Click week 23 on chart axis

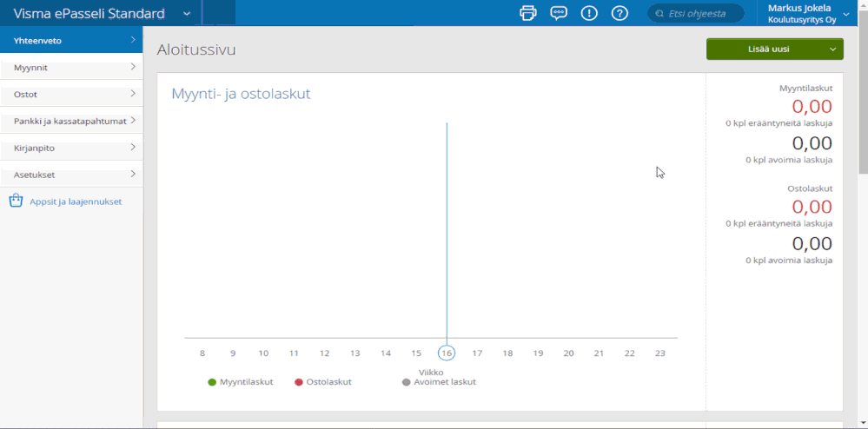[659, 353]
